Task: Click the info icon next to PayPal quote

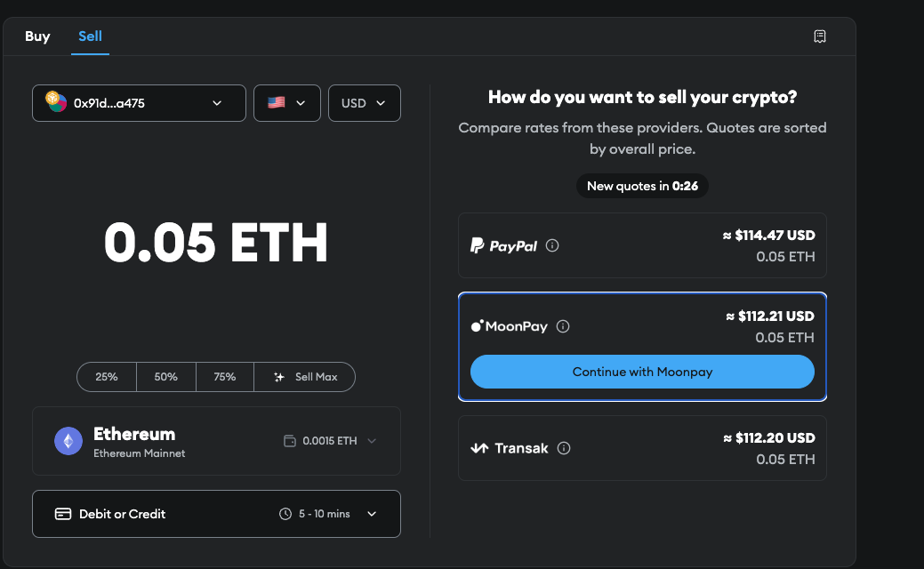Action: 552,245
